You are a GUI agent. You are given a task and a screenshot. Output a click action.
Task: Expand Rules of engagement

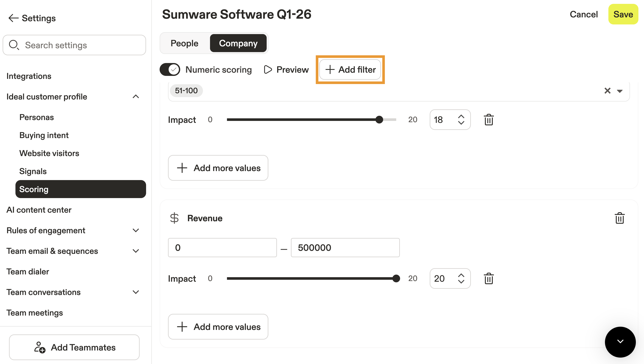click(x=136, y=230)
